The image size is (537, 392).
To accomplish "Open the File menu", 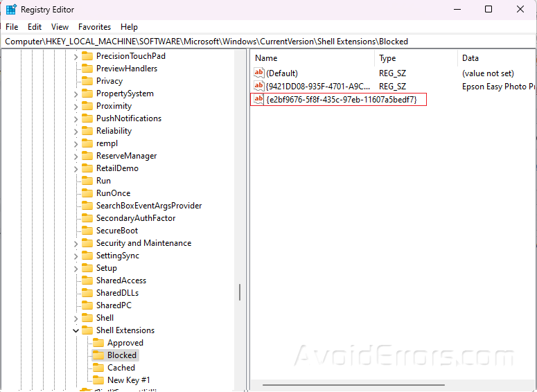I will pyautogui.click(x=12, y=27).
